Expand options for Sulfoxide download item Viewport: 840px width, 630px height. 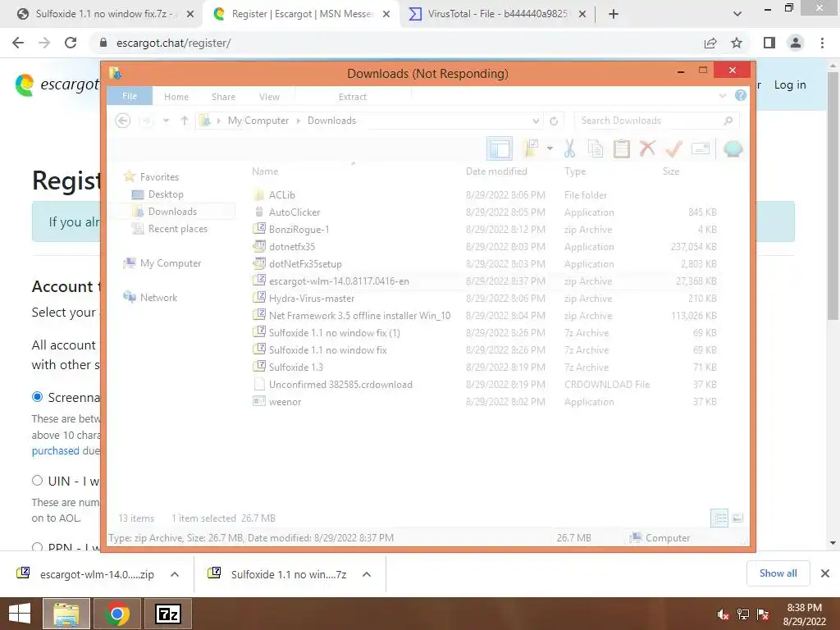[x=367, y=574]
